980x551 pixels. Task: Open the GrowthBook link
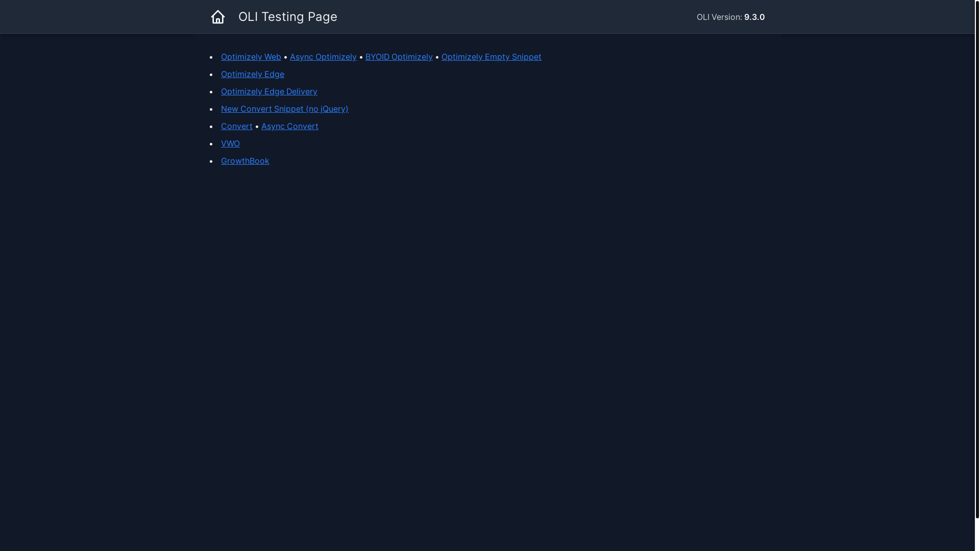click(x=245, y=161)
